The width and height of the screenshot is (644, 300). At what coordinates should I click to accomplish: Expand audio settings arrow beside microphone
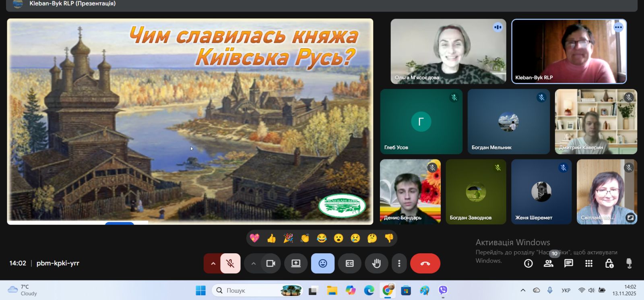[213, 263]
